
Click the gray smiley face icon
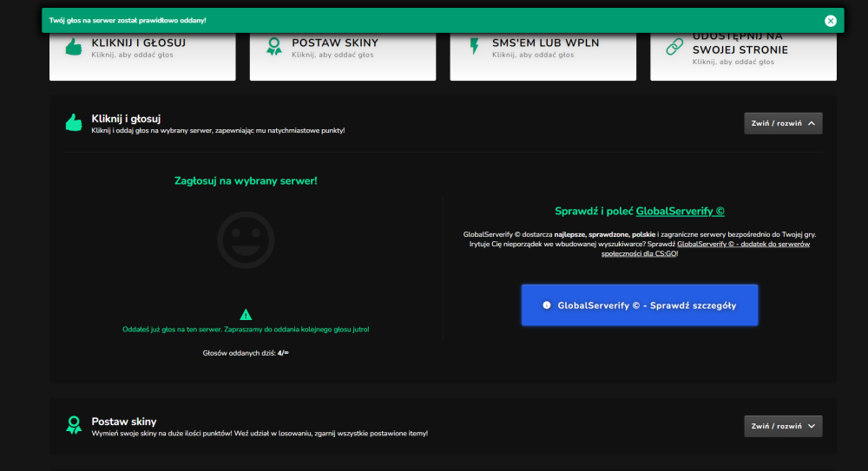246,240
